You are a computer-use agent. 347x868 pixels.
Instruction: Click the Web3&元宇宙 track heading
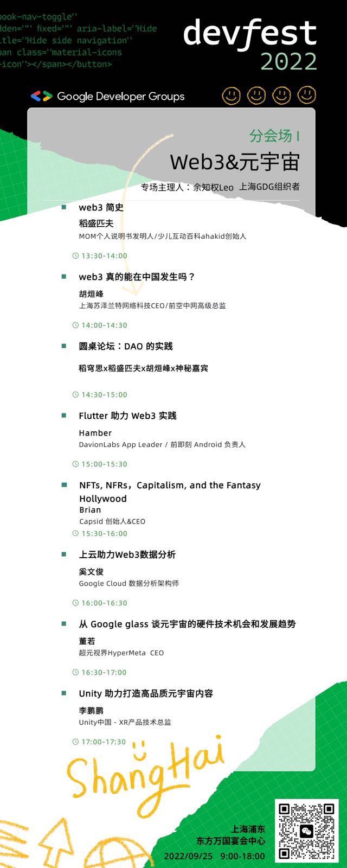[235, 162]
